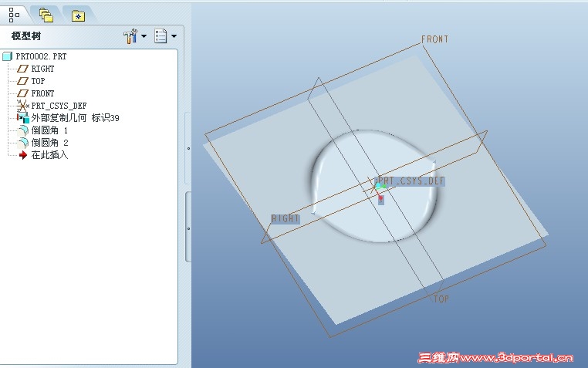The height and width of the screenshot is (368, 588).
Task: Click the RIGHT plane label in viewport
Action: [x=285, y=218]
